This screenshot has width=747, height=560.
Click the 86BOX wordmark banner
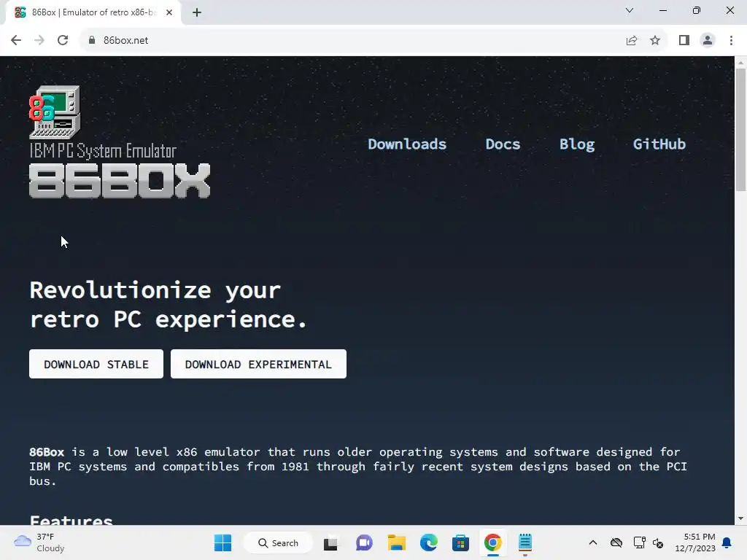point(120,181)
